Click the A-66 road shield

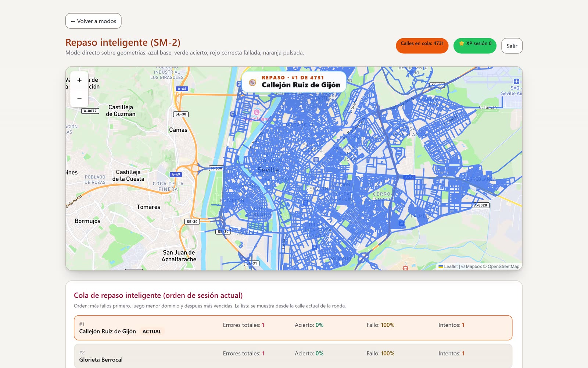coord(182,89)
